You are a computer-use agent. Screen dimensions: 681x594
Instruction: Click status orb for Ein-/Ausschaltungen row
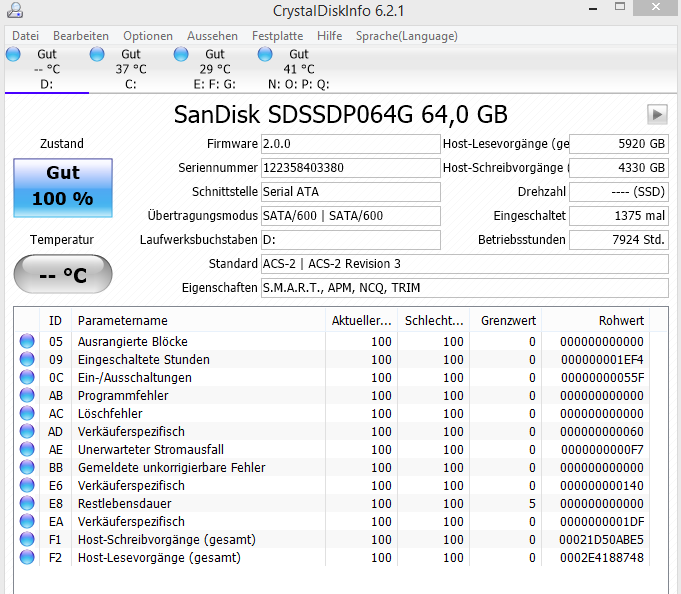click(27, 377)
